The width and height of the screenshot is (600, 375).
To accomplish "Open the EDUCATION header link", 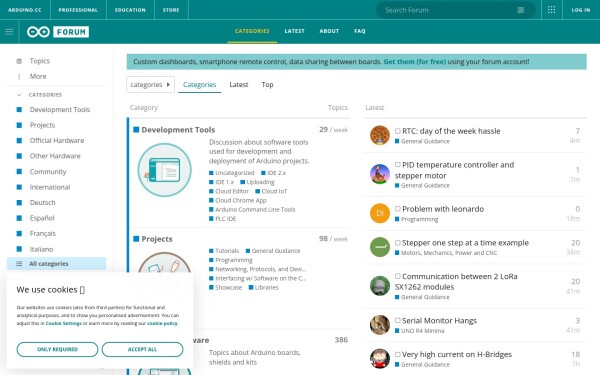I will (130, 10).
